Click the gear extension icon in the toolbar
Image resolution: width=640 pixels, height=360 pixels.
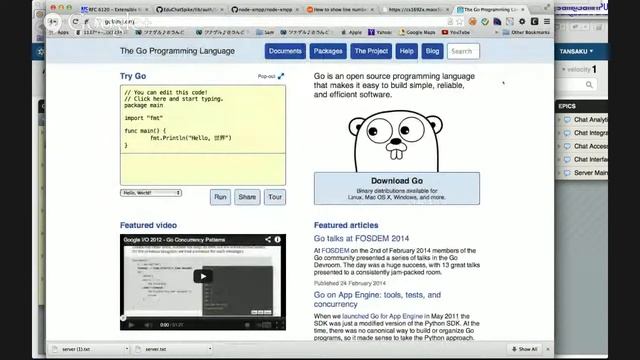pos(522,21)
